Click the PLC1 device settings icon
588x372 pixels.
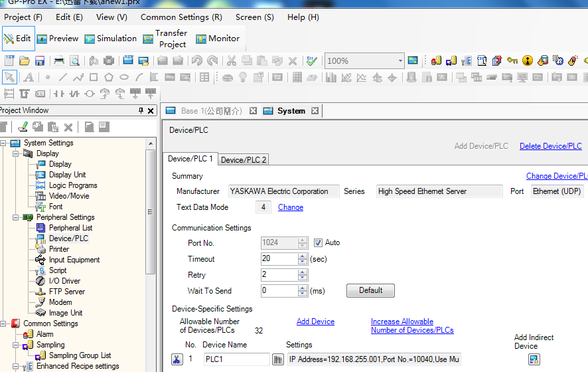pyautogui.click(x=279, y=359)
